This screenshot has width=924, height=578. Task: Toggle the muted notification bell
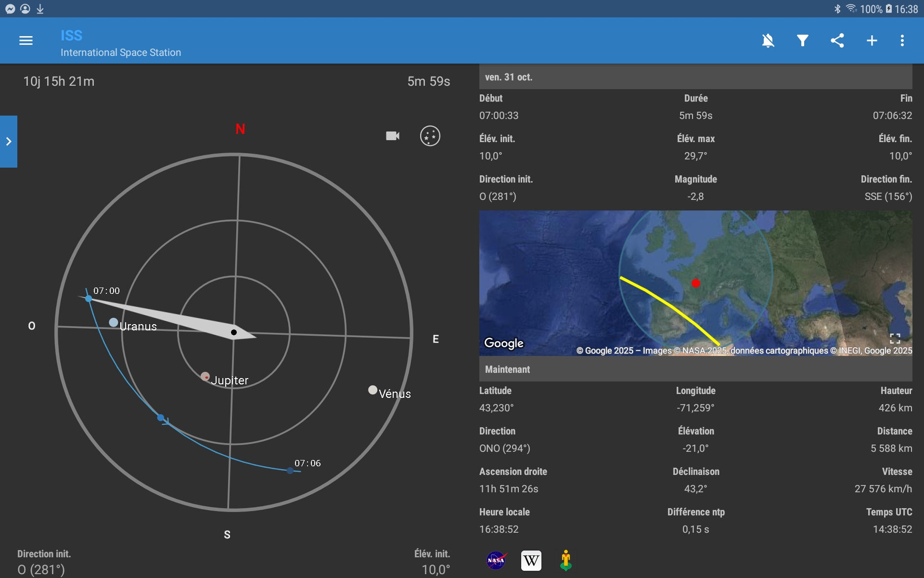[x=768, y=40]
